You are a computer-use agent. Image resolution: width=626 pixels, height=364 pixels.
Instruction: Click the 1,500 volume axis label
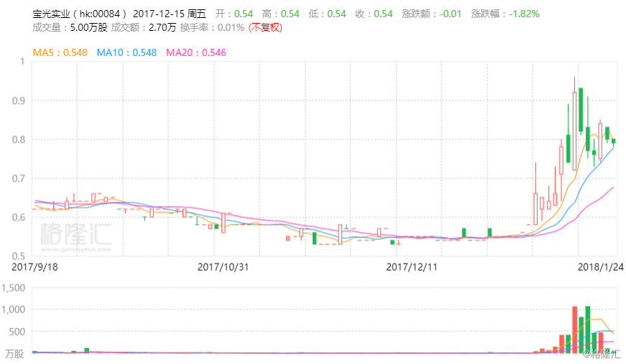coord(13,288)
